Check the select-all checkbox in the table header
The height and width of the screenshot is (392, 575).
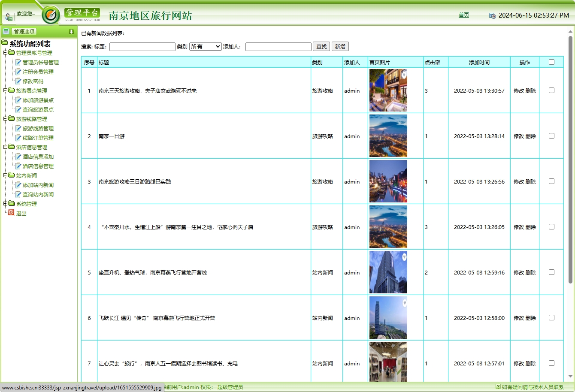tap(551, 62)
